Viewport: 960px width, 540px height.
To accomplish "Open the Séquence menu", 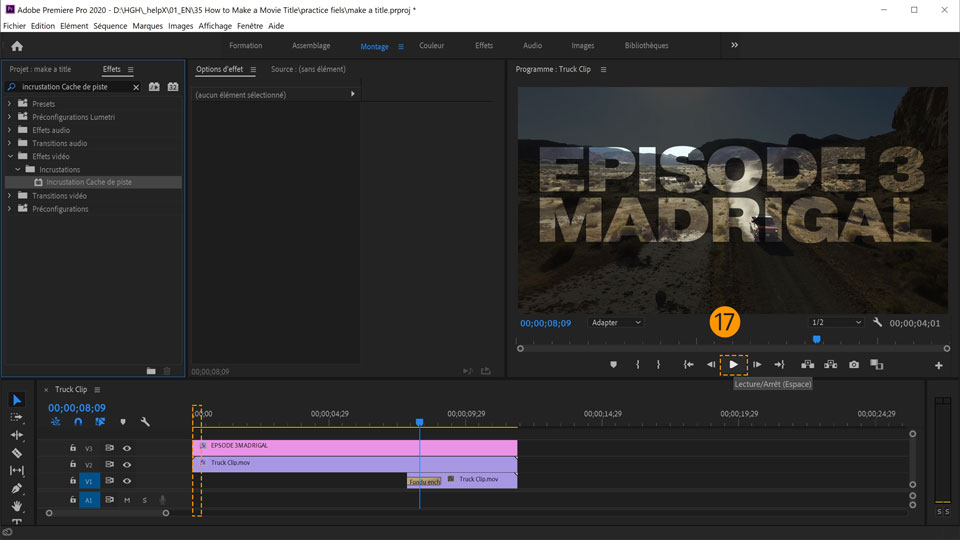I will (110, 26).
